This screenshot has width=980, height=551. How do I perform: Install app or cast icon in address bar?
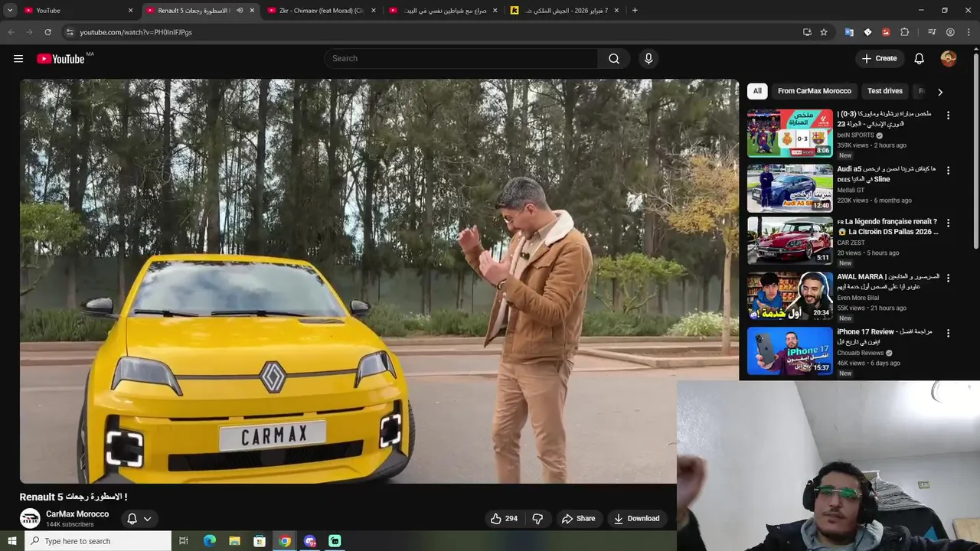807,32
